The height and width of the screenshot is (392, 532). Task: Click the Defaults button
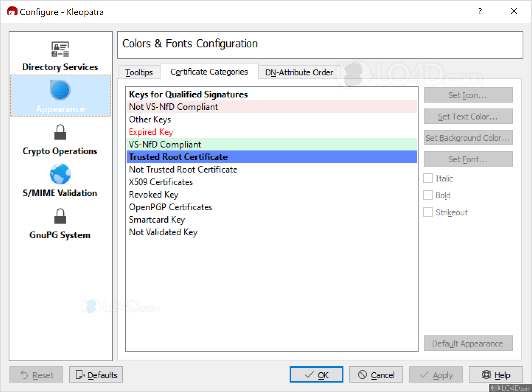pyautogui.click(x=96, y=375)
